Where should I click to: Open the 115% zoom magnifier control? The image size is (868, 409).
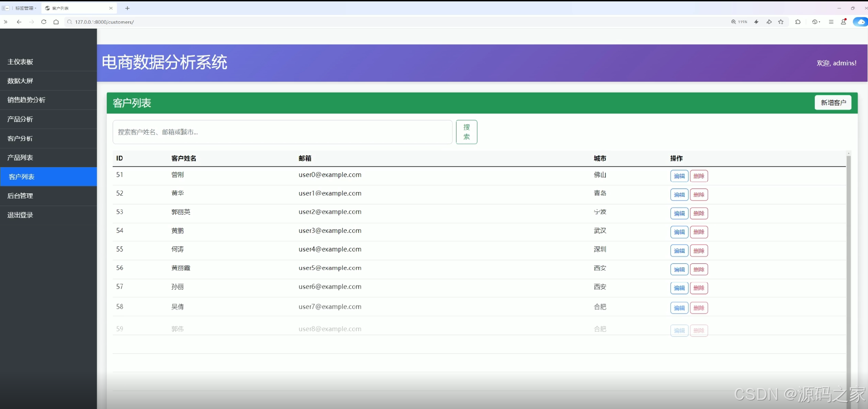point(739,22)
